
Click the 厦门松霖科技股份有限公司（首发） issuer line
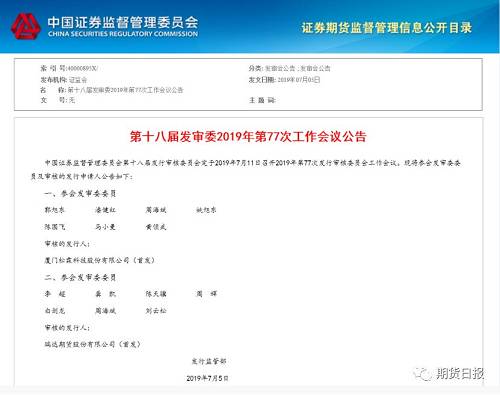(x=100, y=260)
